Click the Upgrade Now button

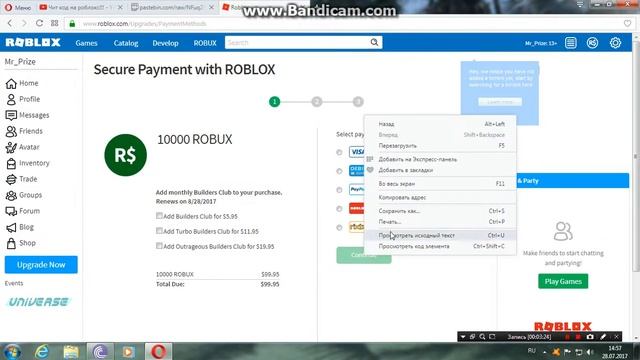point(41,264)
